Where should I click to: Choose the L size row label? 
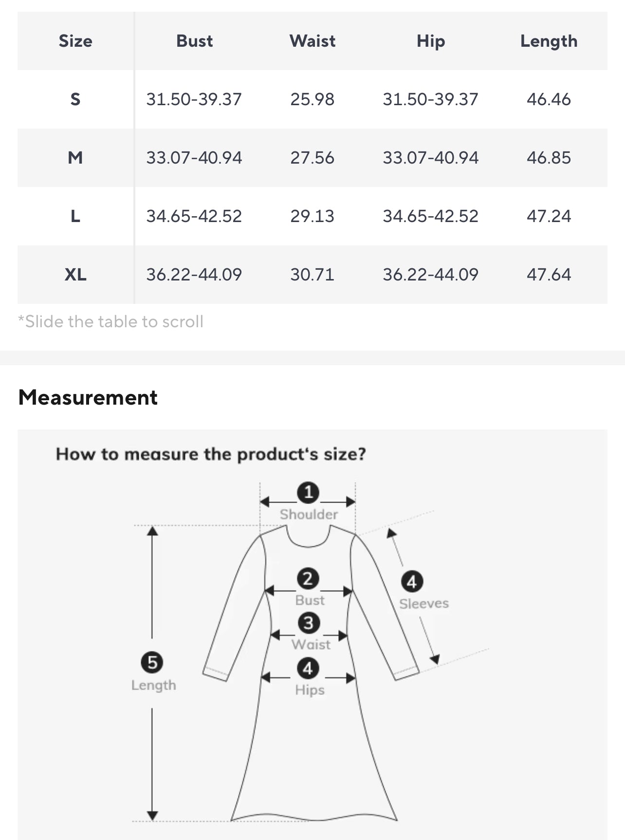point(75,216)
